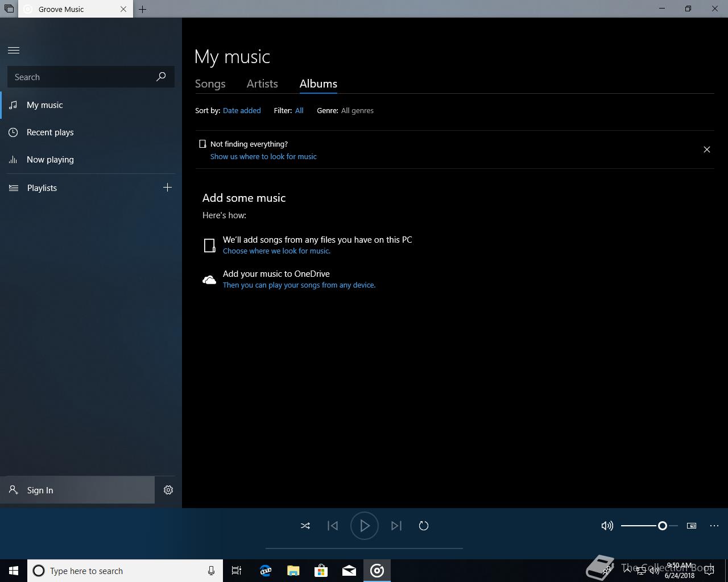Skip to previous track
This screenshot has width=728, height=582.
coord(333,526)
